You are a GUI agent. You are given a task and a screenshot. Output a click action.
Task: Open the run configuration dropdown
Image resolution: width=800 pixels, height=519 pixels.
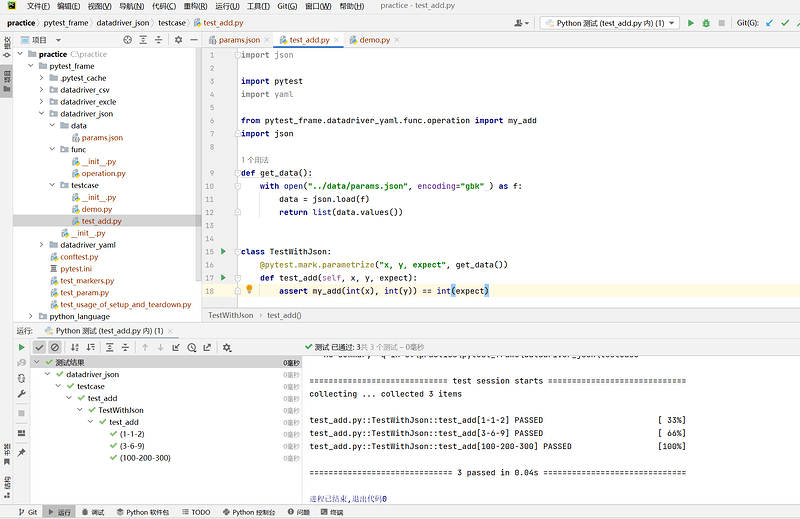(x=610, y=23)
